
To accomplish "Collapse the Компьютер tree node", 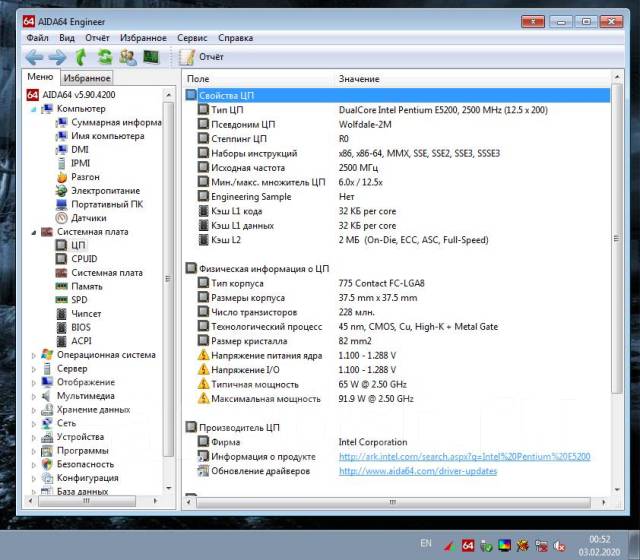I will pos(34,109).
